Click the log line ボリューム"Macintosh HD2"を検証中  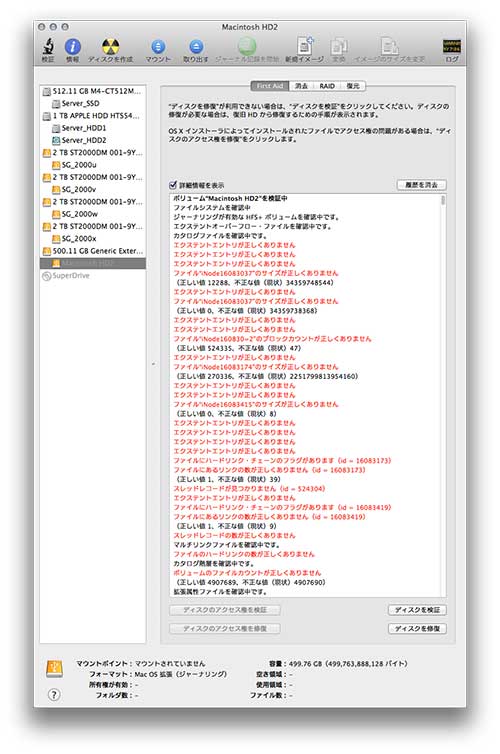[x=230, y=198]
